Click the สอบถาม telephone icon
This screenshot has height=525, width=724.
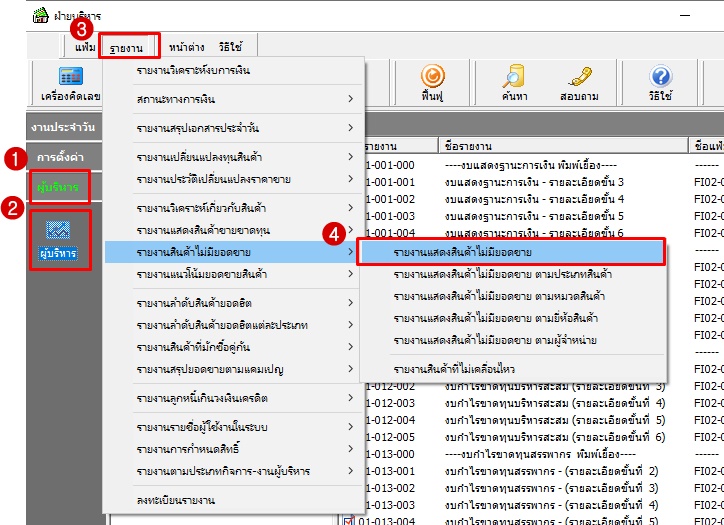tap(579, 83)
